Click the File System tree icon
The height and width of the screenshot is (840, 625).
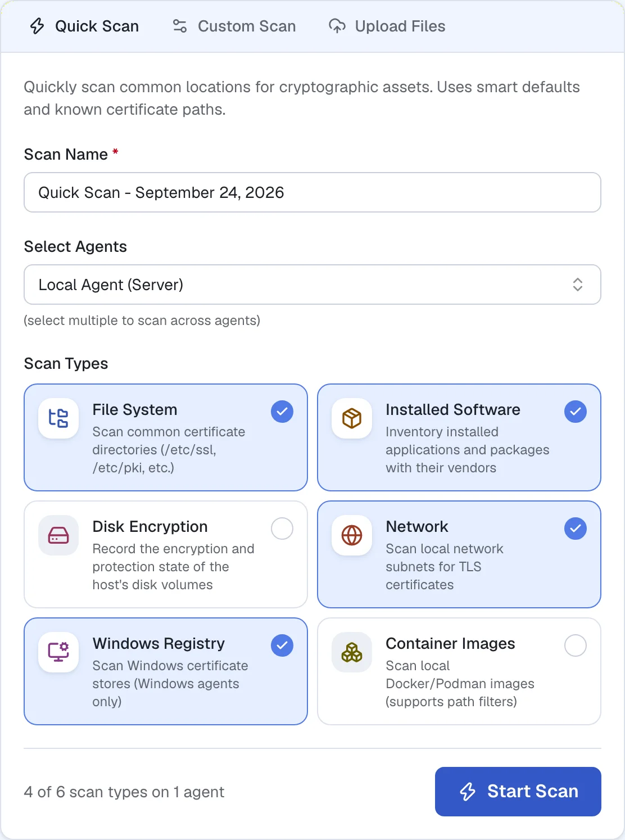(58, 418)
